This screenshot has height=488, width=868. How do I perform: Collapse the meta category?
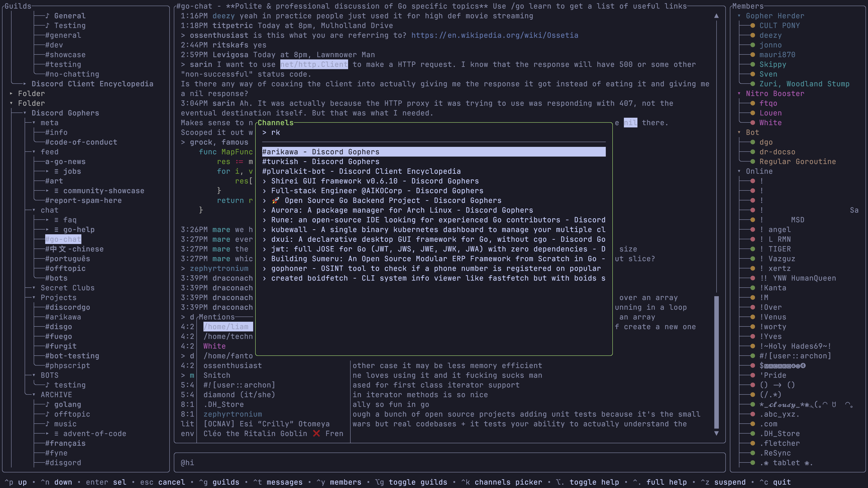point(34,123)
